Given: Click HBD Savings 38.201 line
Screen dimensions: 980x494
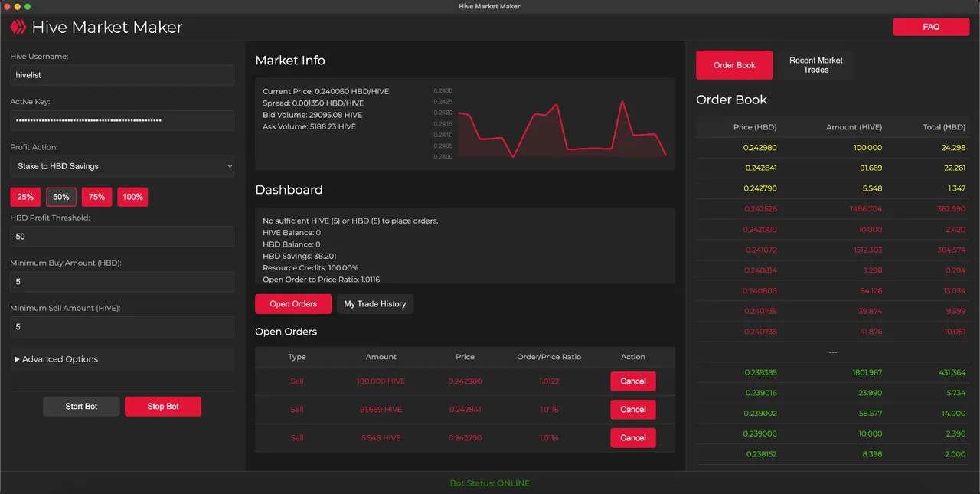Looking at the screenshot, I should (x=299, y=257).
